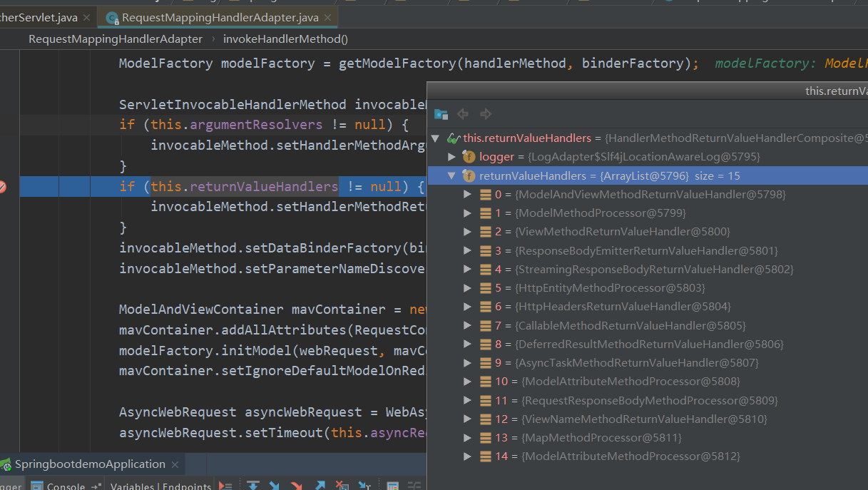Select row 9 AsyncTaskMethodReturnValueHandler@5807
Image resolution: width=868 pixels, height=490 pixels.
(648, 362)
